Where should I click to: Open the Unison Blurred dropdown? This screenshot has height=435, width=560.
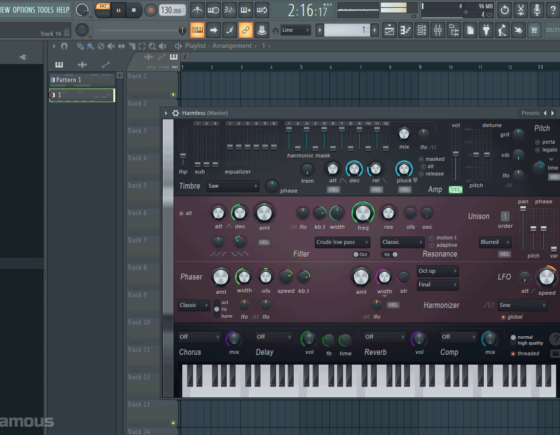[x=495, y=242]
